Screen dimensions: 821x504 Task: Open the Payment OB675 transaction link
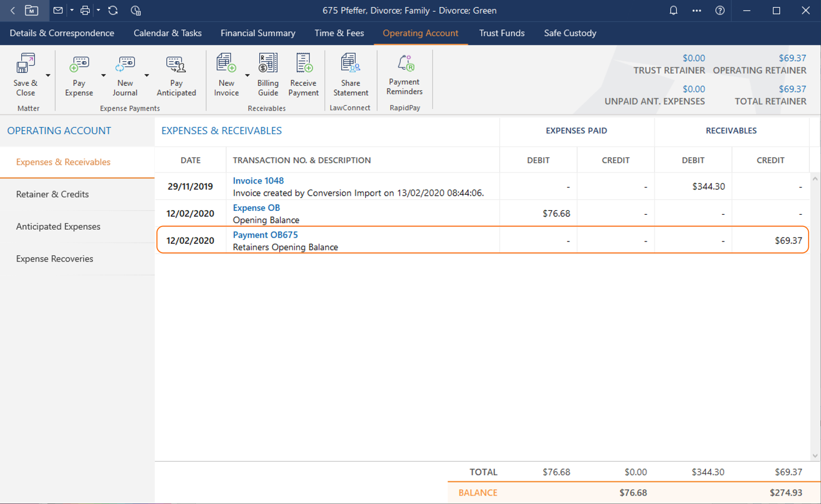coord(265,235)
